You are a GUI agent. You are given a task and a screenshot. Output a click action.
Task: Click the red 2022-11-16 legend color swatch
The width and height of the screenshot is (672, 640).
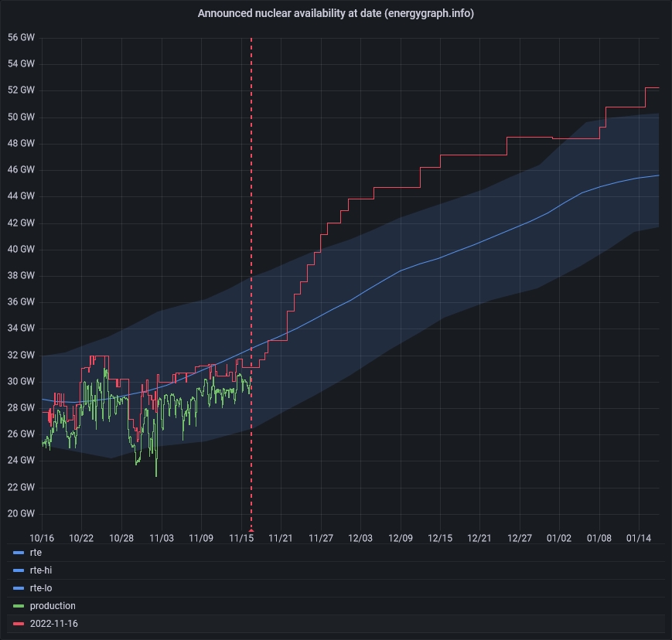tap(19, 624)
